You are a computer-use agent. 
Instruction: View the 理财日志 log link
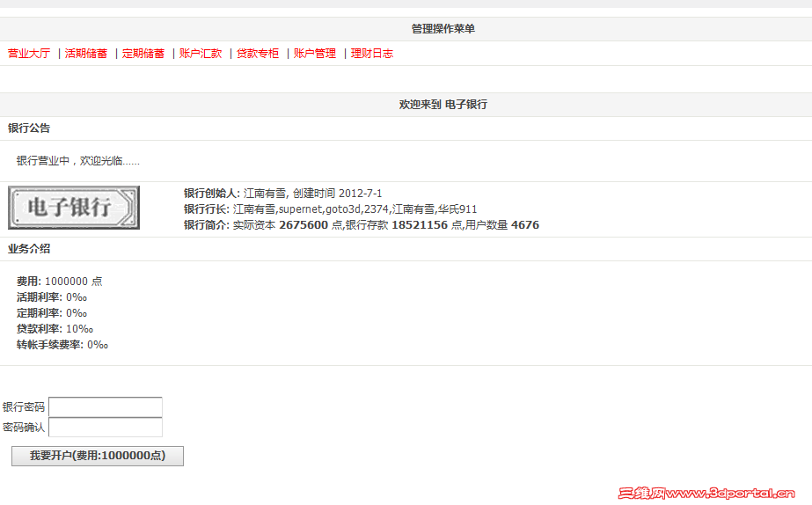372,54
